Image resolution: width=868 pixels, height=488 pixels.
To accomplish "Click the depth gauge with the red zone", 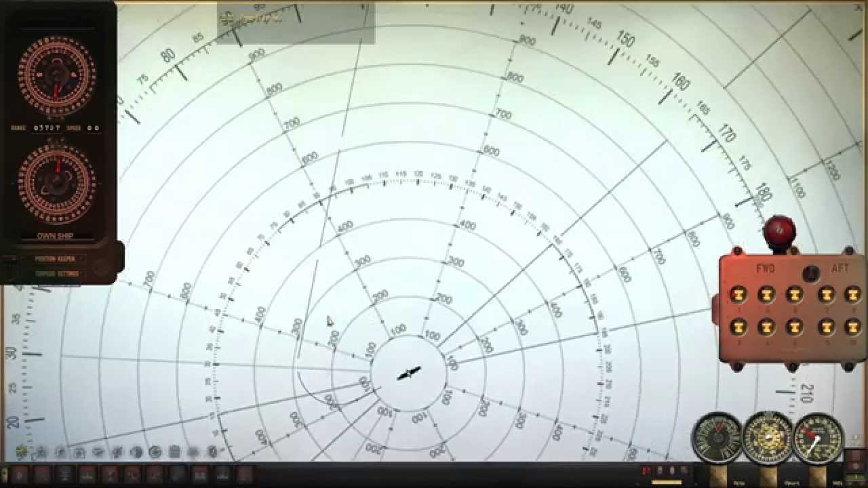I will [818, 438].
